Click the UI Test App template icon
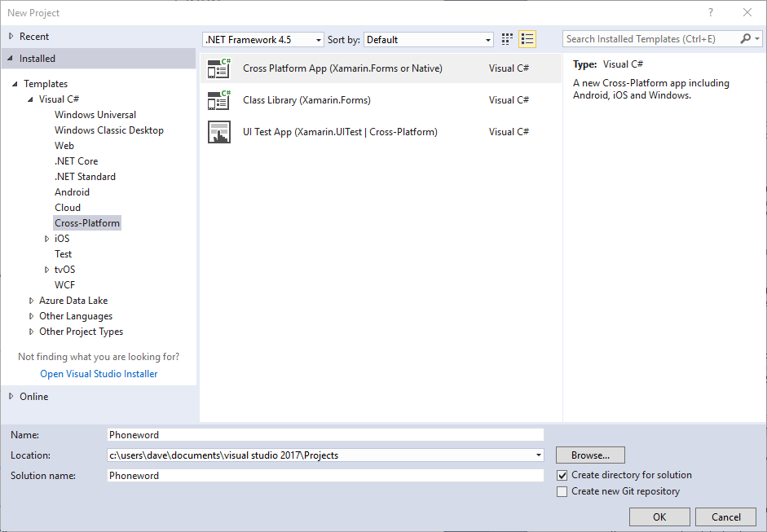767x532 pixels. (218, 132)
